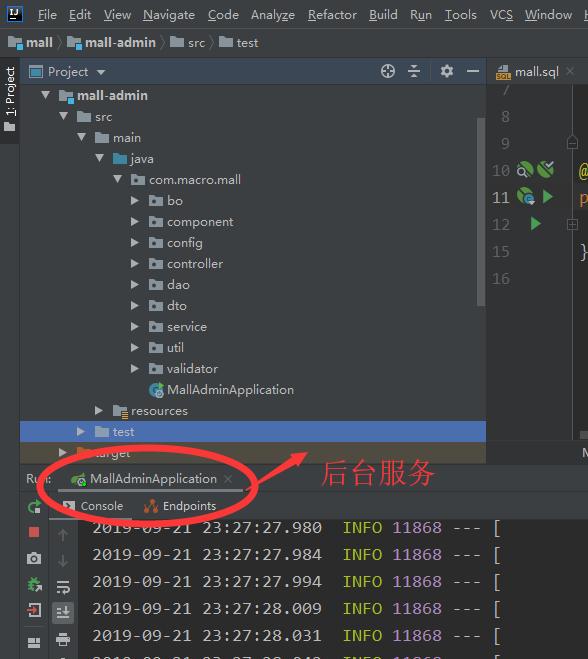Screen dimensions: 588x659
Task: Open the Tools menu
Action: click(461, 15)
